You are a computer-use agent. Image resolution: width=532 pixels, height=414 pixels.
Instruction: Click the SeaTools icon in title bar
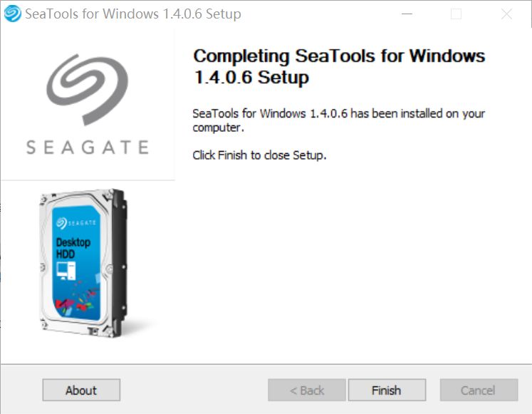click(13, 14)
